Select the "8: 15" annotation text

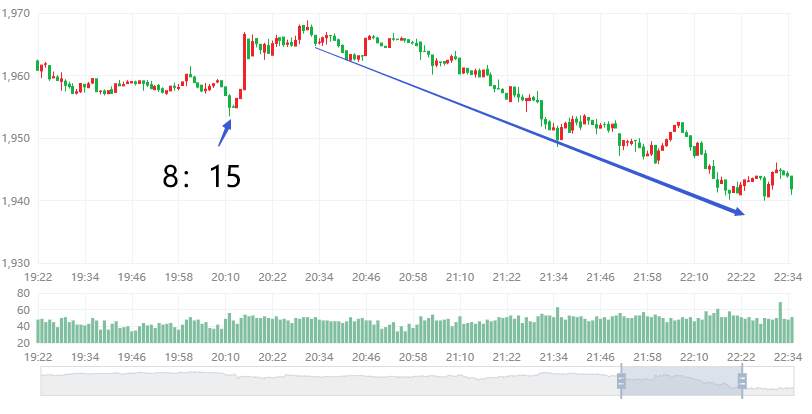coord(201,176)
